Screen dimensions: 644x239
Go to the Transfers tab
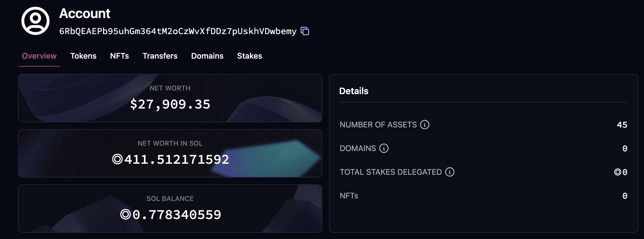(x=160, y=56)
